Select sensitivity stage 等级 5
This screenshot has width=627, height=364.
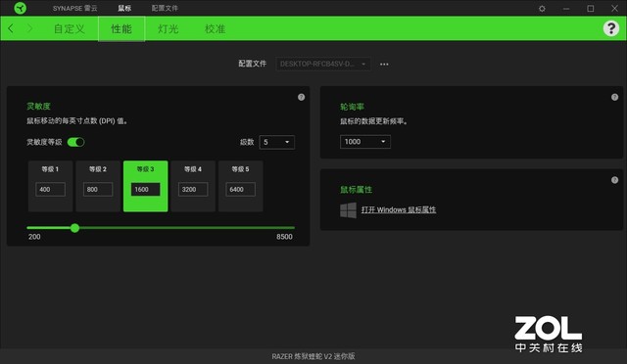click(x=241, y=186)
